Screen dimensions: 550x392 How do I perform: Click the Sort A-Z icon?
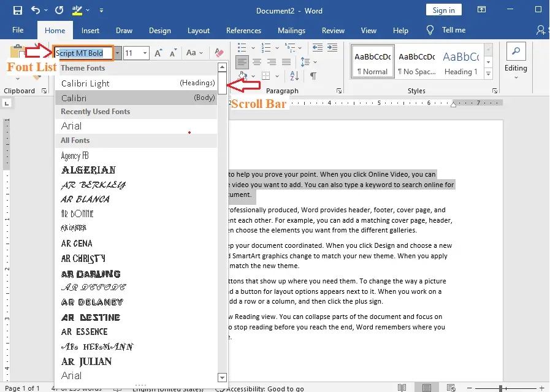(294, 75)
